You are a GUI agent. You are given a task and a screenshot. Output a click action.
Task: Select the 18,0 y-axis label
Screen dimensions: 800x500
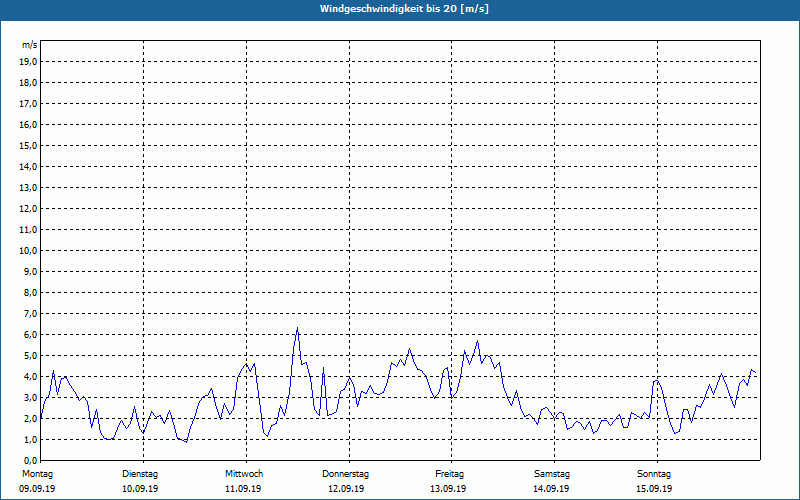tap(27, 83)
